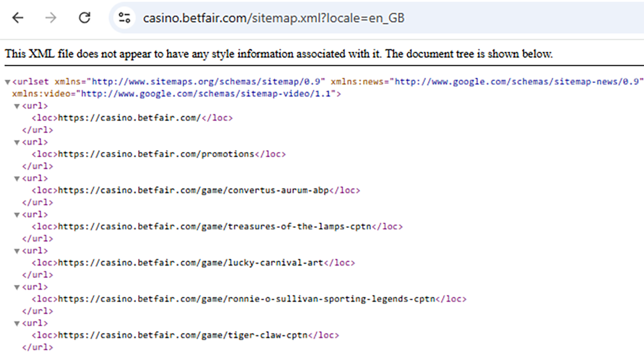Click the sitemap-news xmlns attribute value
Screen dimensions: 644x352
(x=517, y=82)
